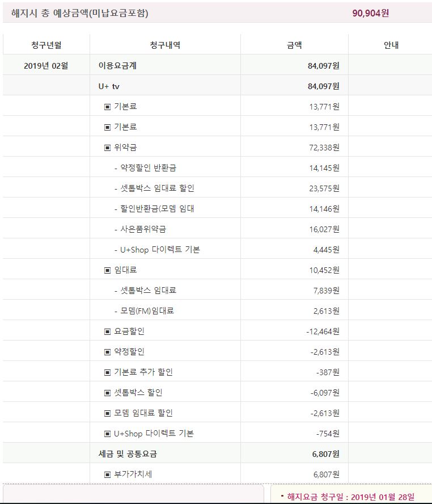Click the 90,904원 total estimated amount
Viewport: 432px width, 504px height.
(370, 13)
